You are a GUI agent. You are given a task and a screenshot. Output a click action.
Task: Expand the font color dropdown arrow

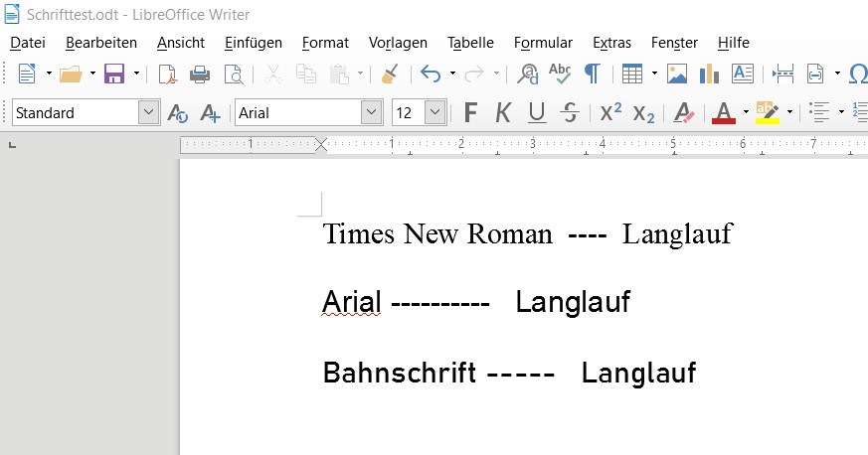coord(746,113)
